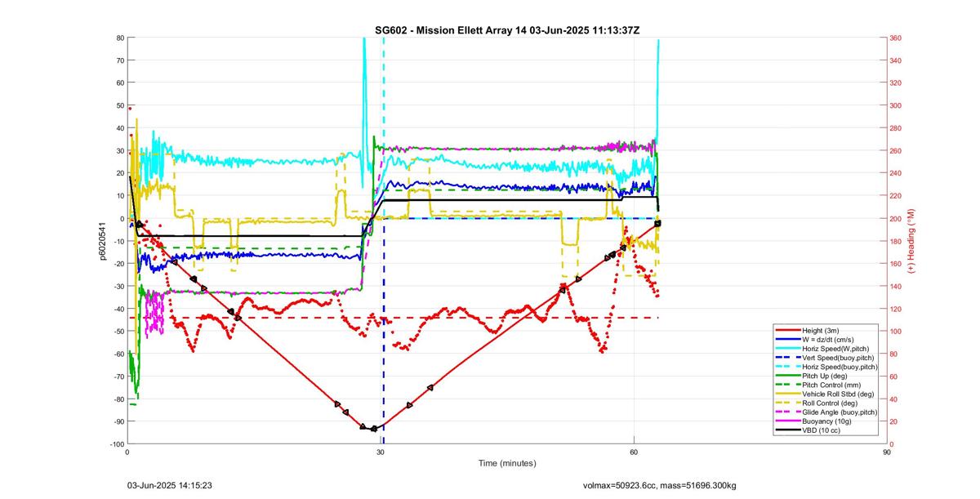Click the '-90' tick on the left axis
The width and height of the screenshot is (980, 499).
[x=118, y=421]
